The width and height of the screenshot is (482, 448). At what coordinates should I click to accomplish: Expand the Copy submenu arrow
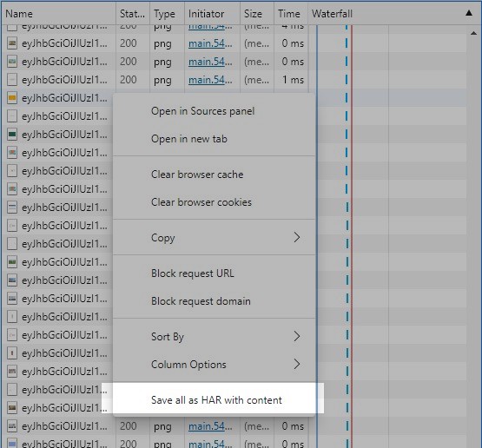[x=297, y=237]
